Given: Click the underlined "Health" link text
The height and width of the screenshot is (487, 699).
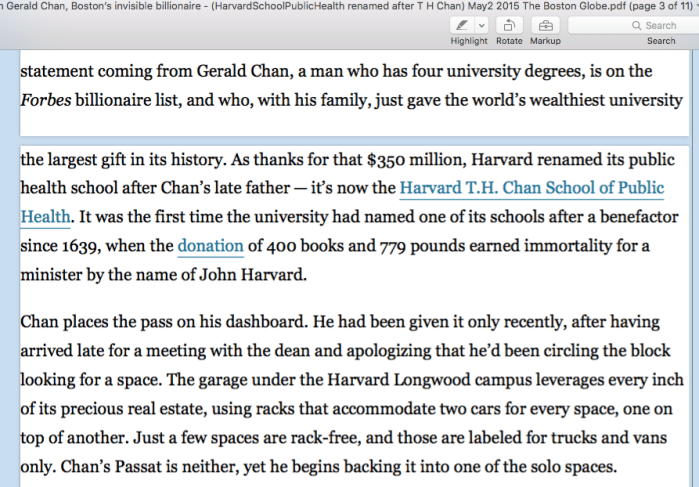Looking at the screenshot, I should [45, 216].
